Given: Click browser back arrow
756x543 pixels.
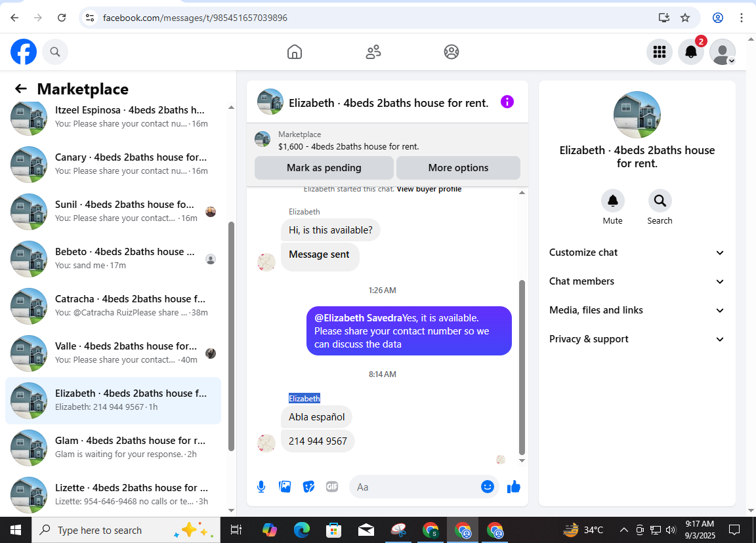Looking at the screenshot, I should pos(14,18).
